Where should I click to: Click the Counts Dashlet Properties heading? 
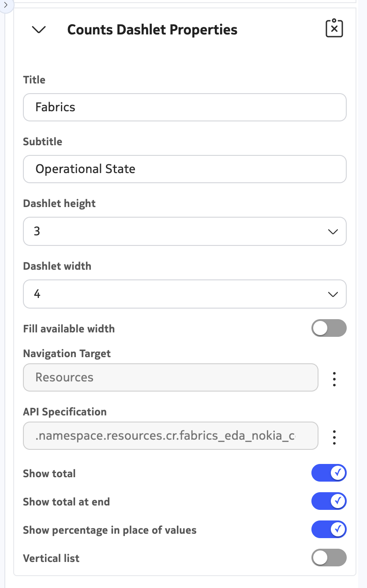[152, 30]
